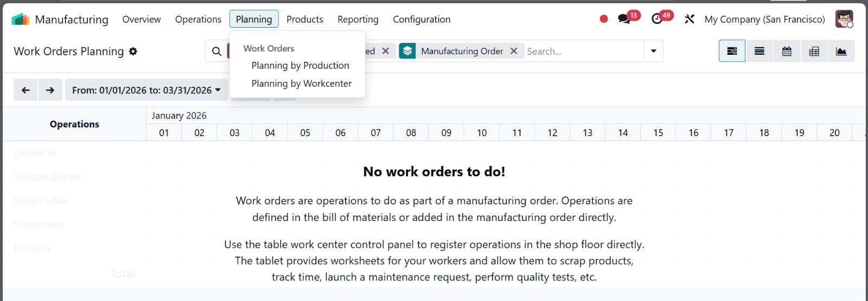Screen dimensions: 868x301
Task: Open the date range From/to dropdown
Action: tap(146, 90)
